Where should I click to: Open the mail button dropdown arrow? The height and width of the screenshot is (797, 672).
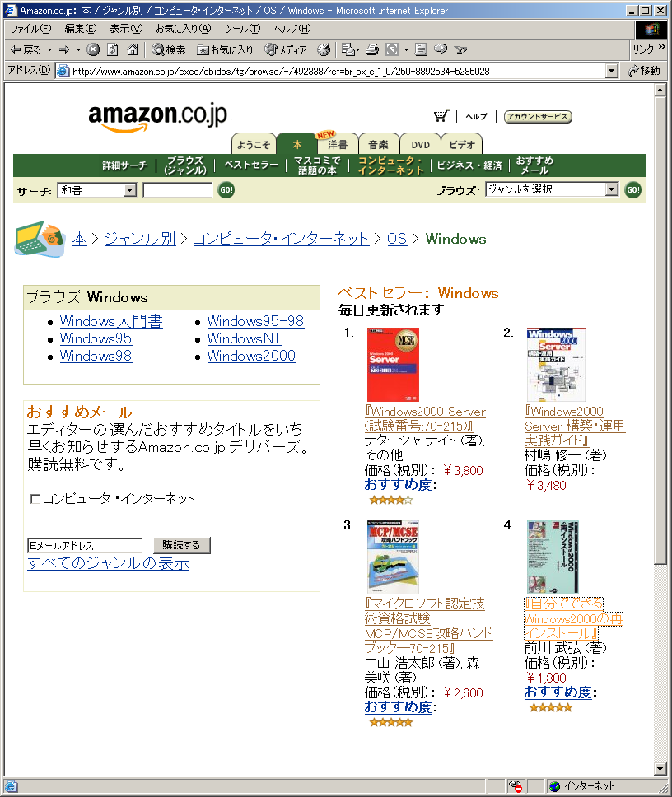358,49
